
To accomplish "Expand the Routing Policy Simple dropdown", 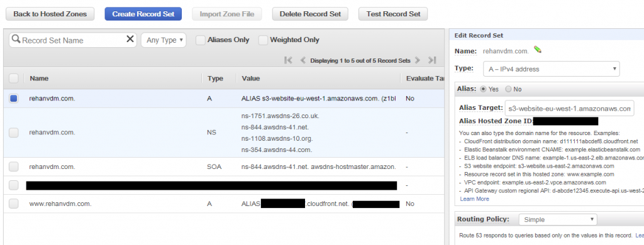I will [558, 219].
